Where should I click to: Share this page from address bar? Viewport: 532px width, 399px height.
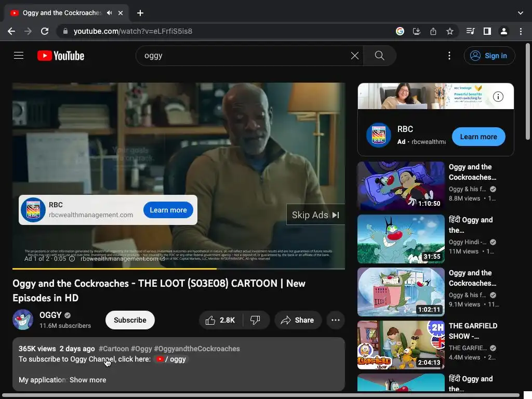(433, 31)
